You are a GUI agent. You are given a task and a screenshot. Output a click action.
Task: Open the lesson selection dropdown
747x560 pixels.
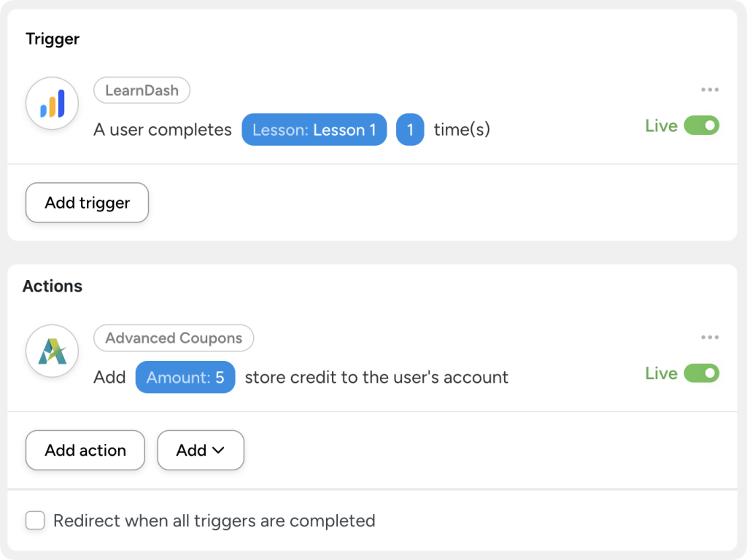314,129
